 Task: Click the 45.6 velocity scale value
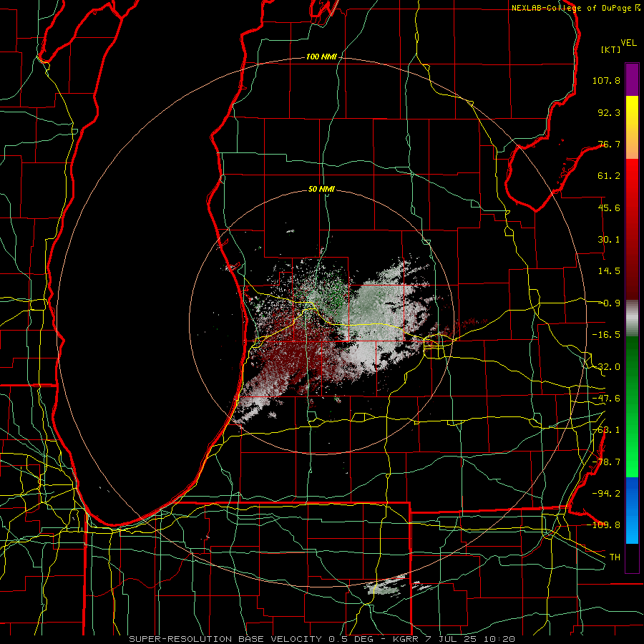click(609, 208)
